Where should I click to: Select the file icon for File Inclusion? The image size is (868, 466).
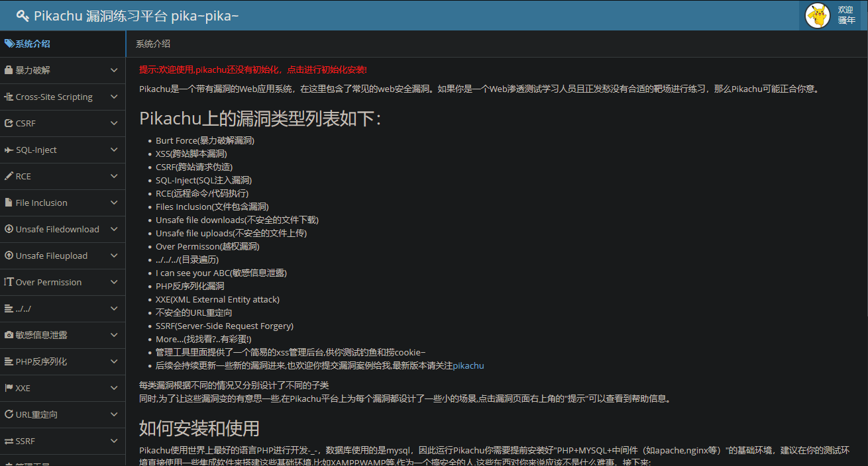[x=9, y=203]
